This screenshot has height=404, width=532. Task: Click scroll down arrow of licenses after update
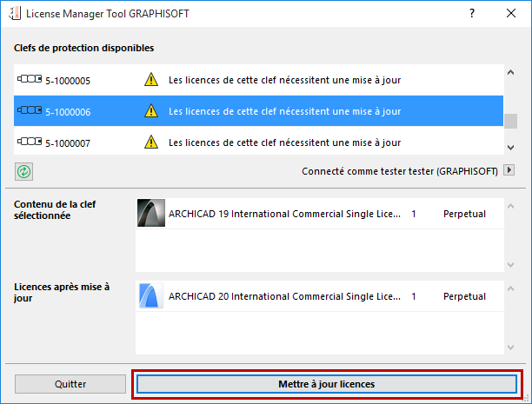pyautogui.click(x=510, y=347)
